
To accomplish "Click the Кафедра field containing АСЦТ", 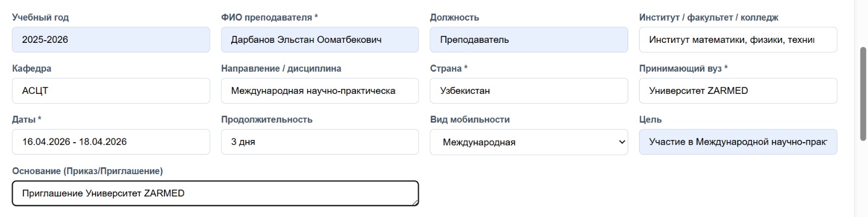I will [111, 91].
